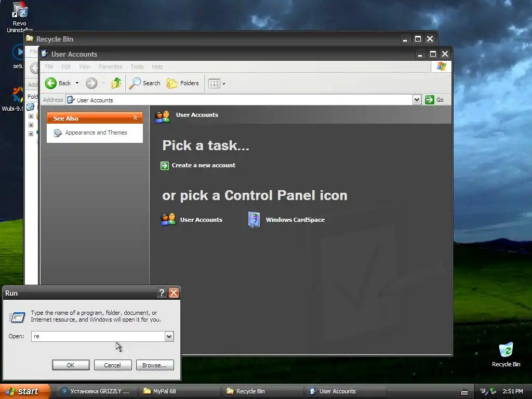Viewport: 532px width, 399px height.
Task: Click the Forward arrow button
Action: pos(91,83)
